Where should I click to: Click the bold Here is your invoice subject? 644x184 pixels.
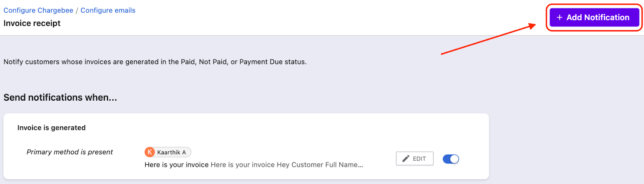[176, 165]
